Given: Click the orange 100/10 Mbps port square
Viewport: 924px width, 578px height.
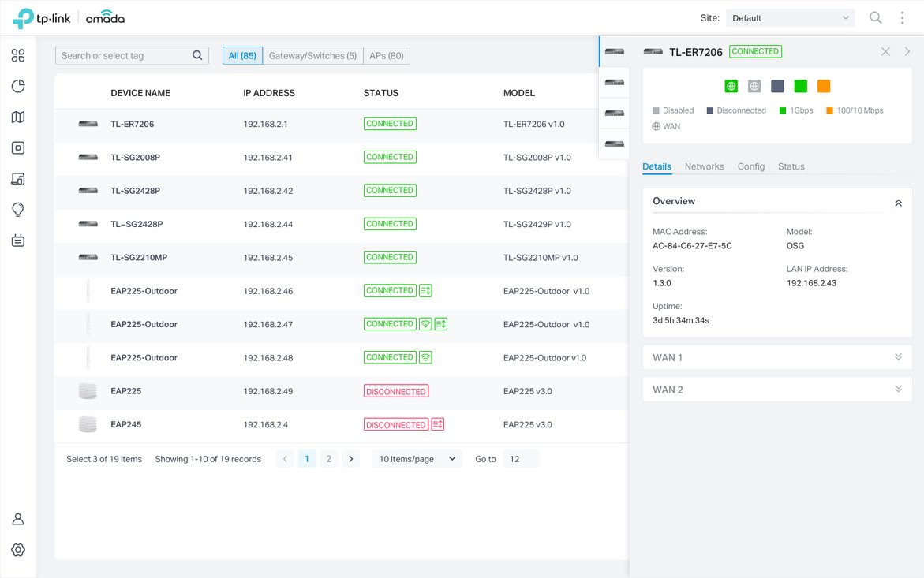Looking at the screenshot, I should (824, 86).
